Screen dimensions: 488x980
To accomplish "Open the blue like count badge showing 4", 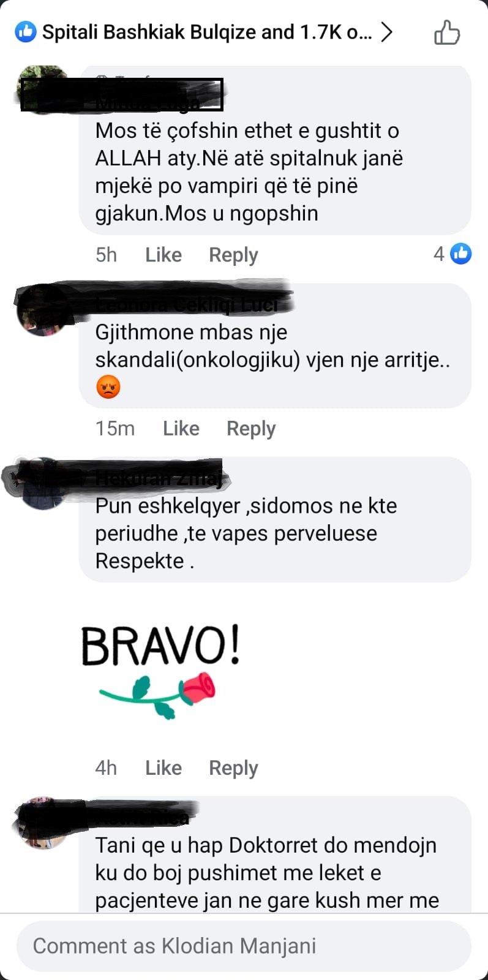I will [452, 254].
